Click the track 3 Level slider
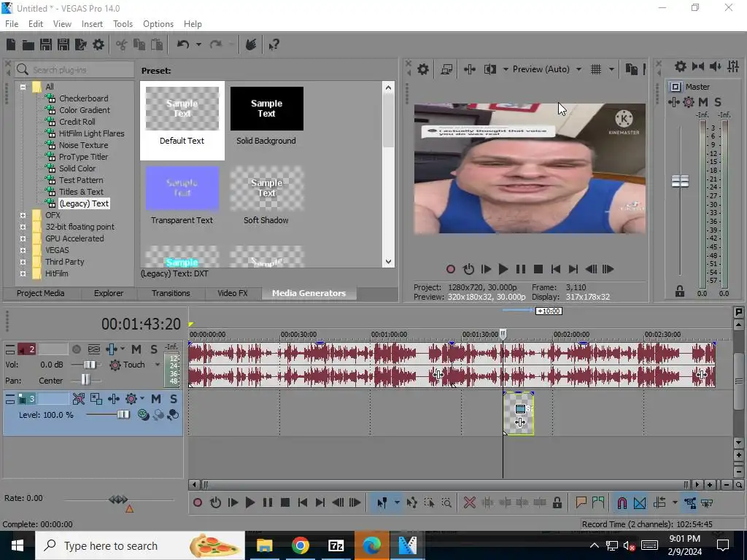Screen dimensions: 747x560 pyautogui.click(x=108, y=415)
